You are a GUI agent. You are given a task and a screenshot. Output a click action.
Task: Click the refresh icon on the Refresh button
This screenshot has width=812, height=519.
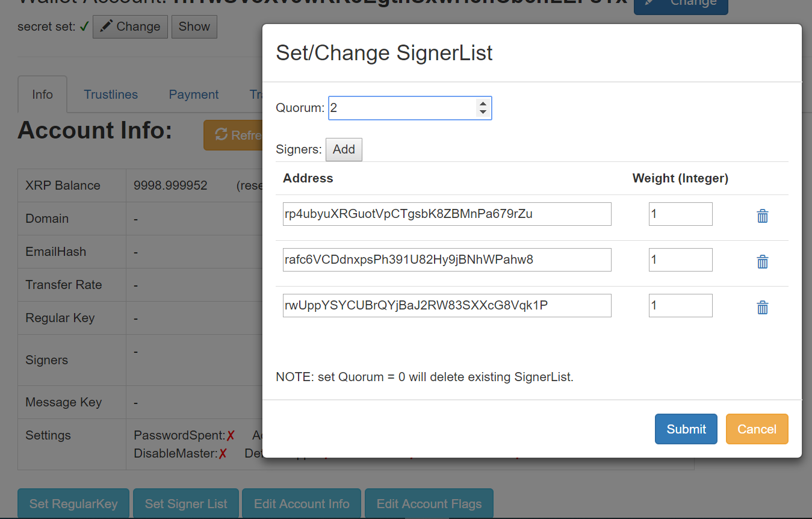220,135
